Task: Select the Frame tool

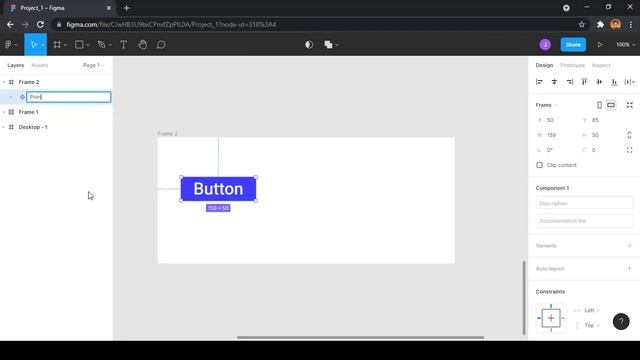Action: [x=57, y=44]
